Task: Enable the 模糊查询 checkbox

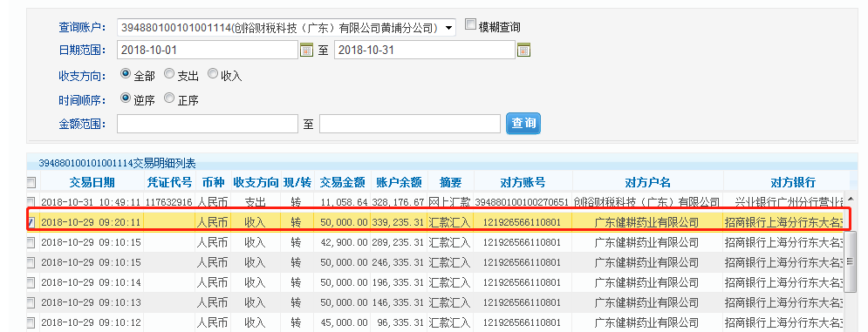Action: coord(470,24)
